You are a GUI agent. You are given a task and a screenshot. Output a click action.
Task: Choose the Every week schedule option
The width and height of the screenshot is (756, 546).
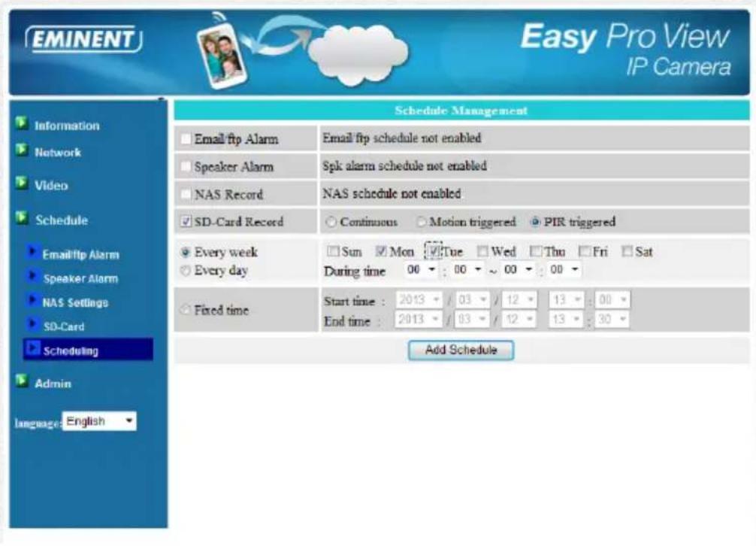click(185, 252)
